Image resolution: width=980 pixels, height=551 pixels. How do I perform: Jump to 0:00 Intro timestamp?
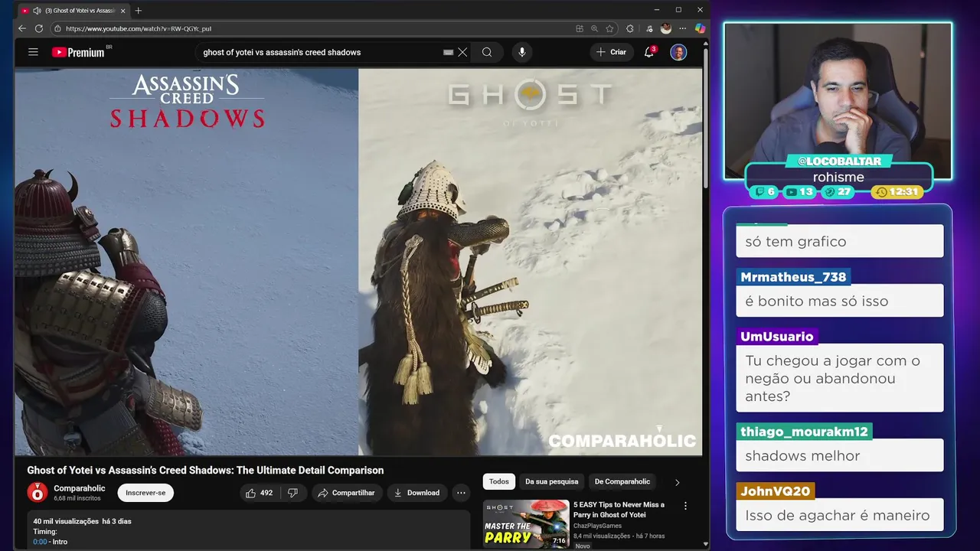pos(40,542)
